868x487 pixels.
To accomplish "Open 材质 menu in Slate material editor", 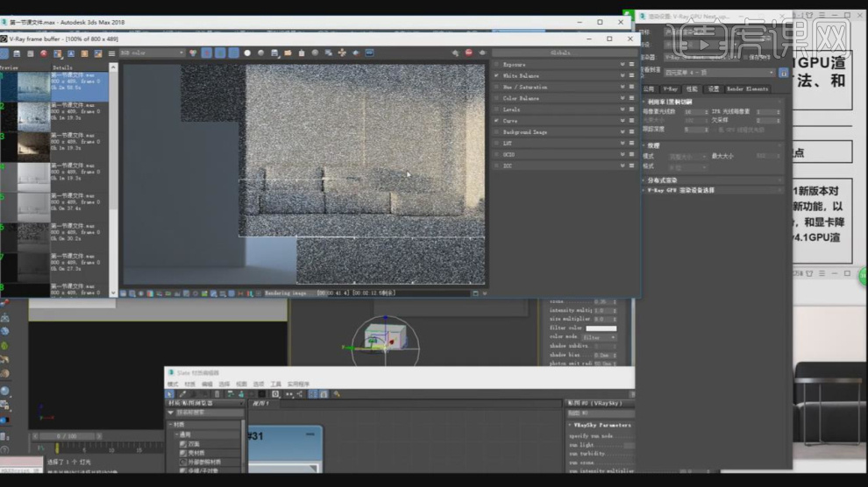I will [x=190, y=385].
